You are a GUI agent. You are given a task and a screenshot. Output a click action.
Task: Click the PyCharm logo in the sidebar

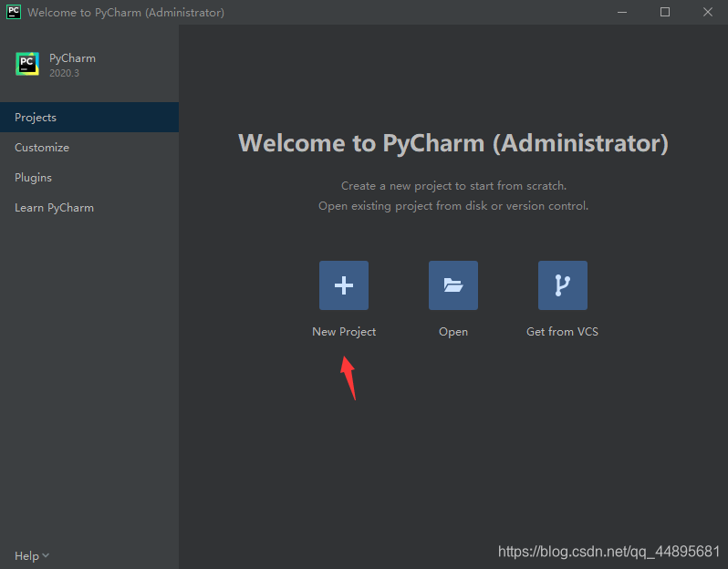pos(27,64)
